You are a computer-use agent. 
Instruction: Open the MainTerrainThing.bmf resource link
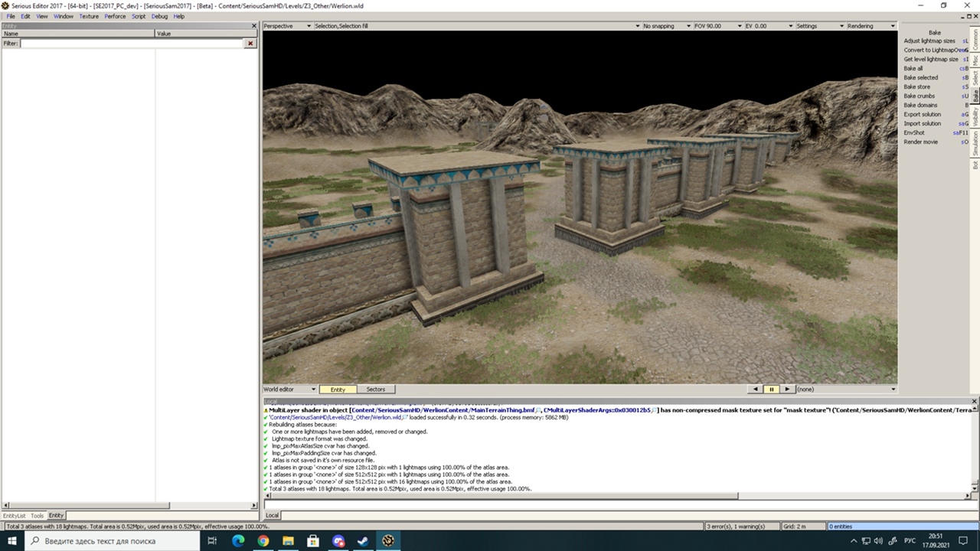click(x=443, y=410)
